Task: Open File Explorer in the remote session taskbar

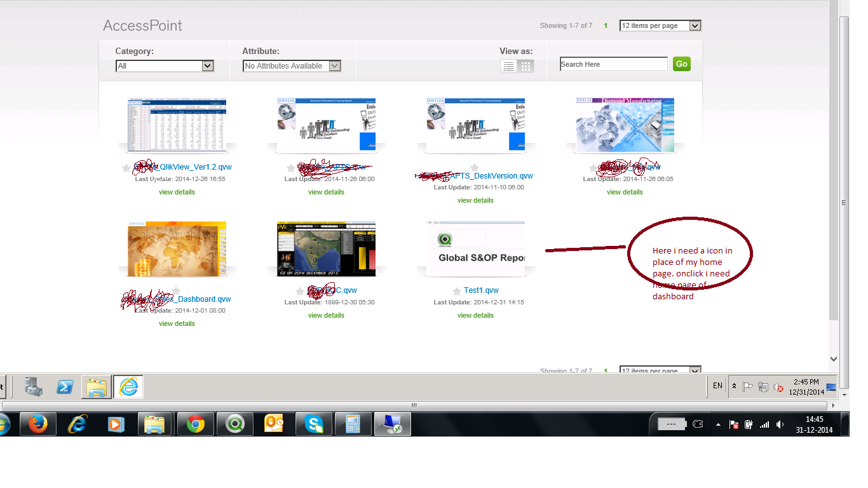Action: point(97,386)
